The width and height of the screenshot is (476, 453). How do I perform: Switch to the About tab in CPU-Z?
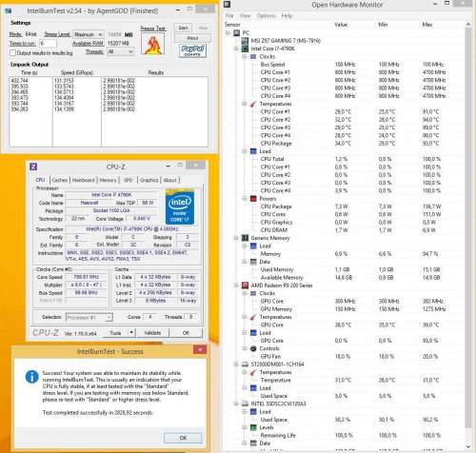(170, 180)
